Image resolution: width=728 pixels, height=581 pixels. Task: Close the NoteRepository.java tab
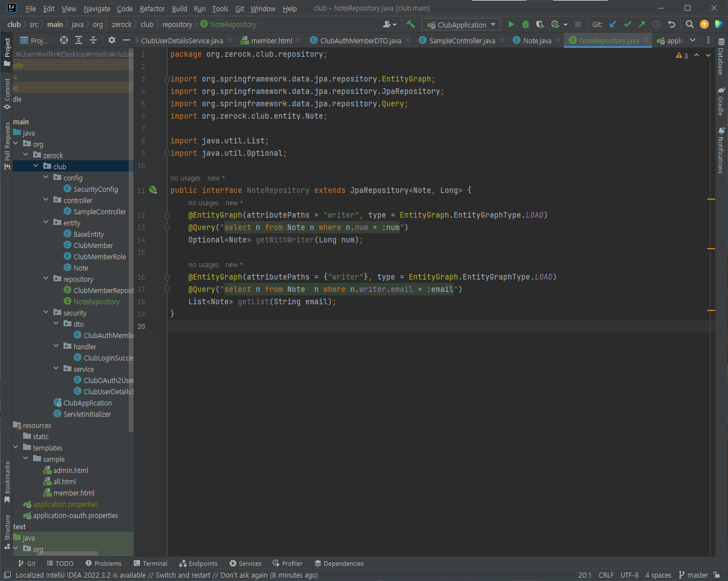645,40
